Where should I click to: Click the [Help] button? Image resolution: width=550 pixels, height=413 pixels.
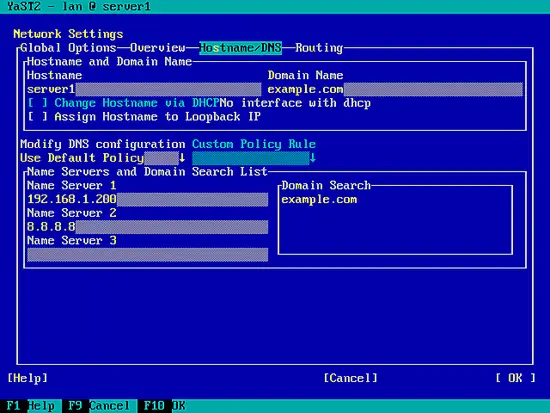[27, 378]
